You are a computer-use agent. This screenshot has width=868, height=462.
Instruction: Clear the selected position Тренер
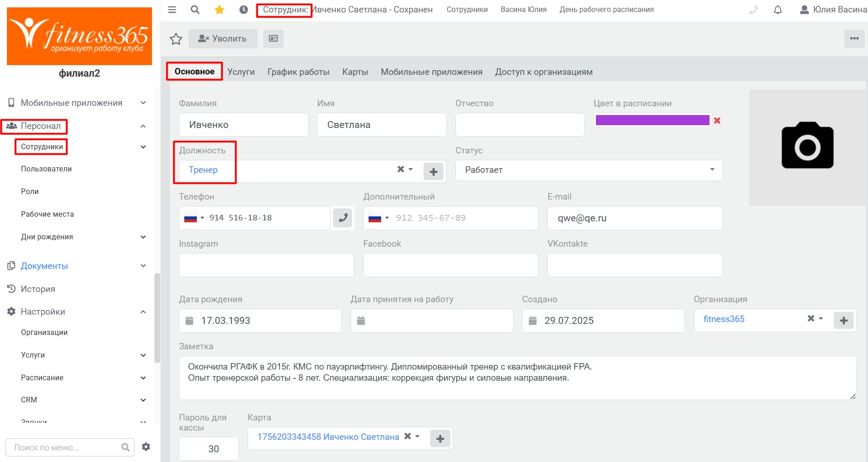pos(401,169)
